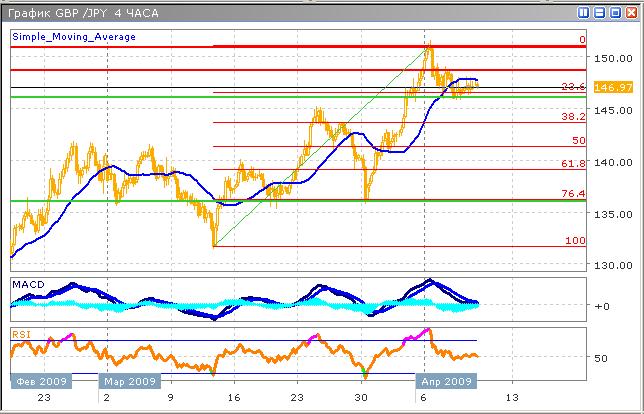Jump to the Мар 2009 month marker
The width and height of the screenshot is (644, 414).
[129, 381]
